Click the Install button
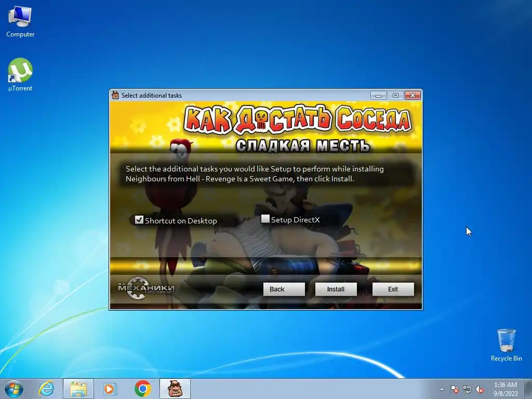The image size is (532, 399). tap(336, 289)
